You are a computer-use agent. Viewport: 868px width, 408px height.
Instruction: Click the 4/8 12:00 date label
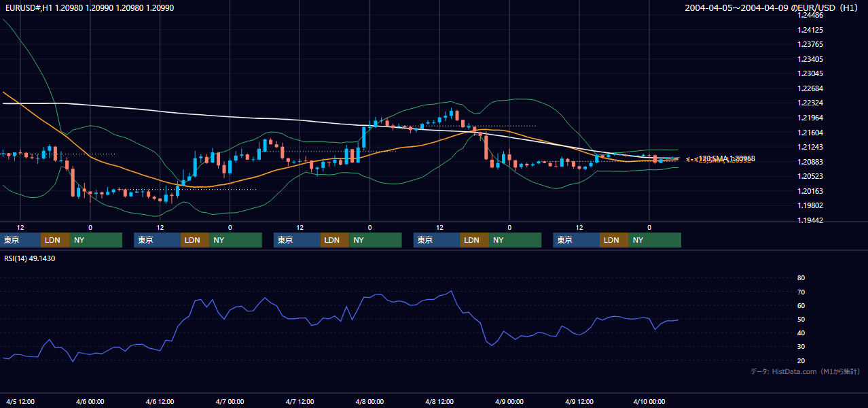(x=439, y=401)
